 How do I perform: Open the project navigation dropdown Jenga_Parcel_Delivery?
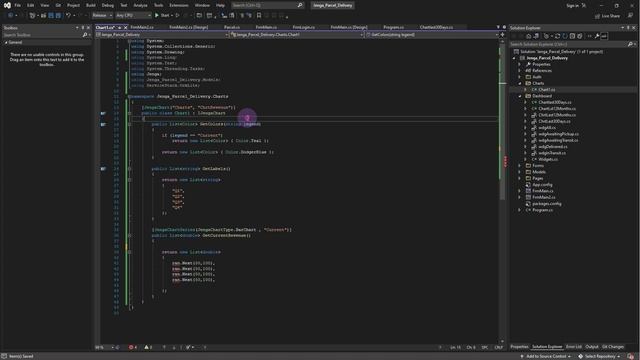(x=162, y=35)
